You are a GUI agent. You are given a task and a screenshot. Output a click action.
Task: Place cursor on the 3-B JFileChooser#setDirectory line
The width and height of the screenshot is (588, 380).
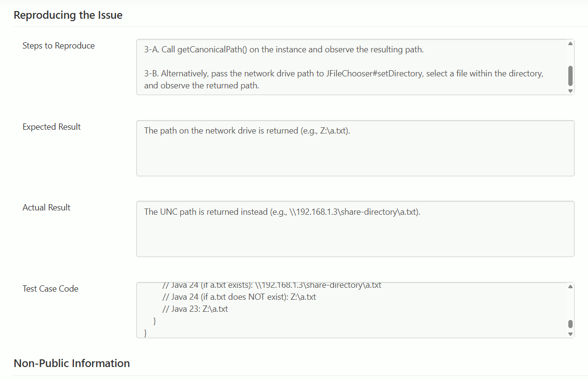pos(343,74)
